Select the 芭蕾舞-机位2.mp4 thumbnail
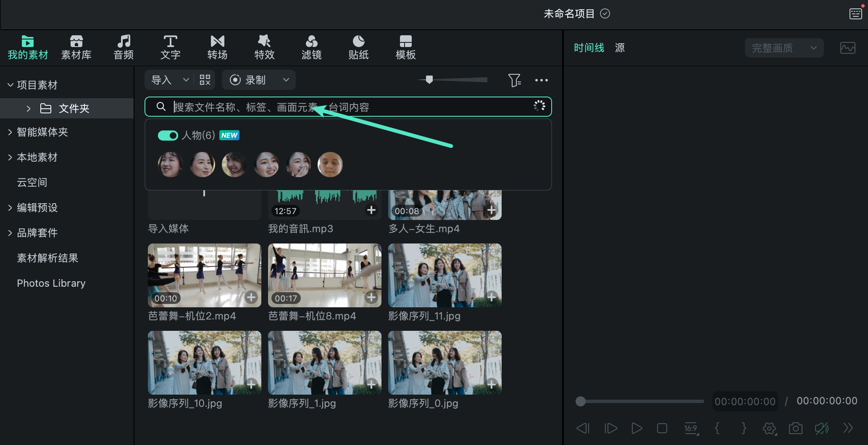This screenshot has height=445, width=868. 204,275
